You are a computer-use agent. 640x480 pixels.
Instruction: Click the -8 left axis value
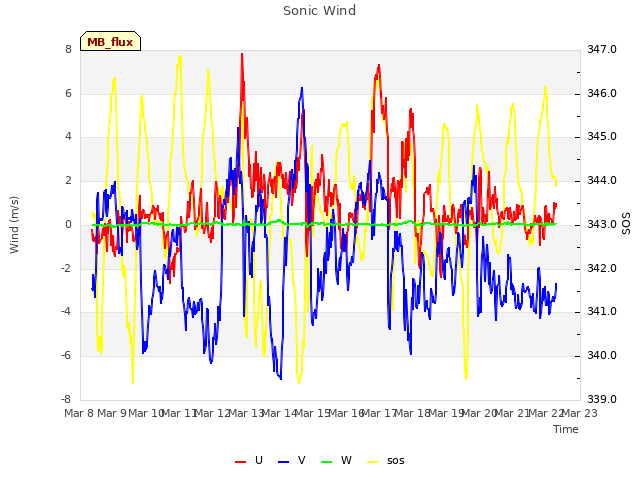pyautogui.click(x=66, y=400)
